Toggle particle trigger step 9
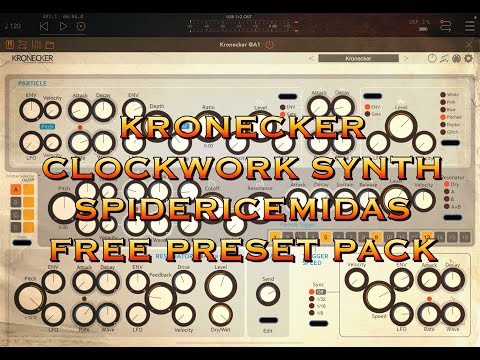This screenshot has height=360, width=480. (376, 237)
